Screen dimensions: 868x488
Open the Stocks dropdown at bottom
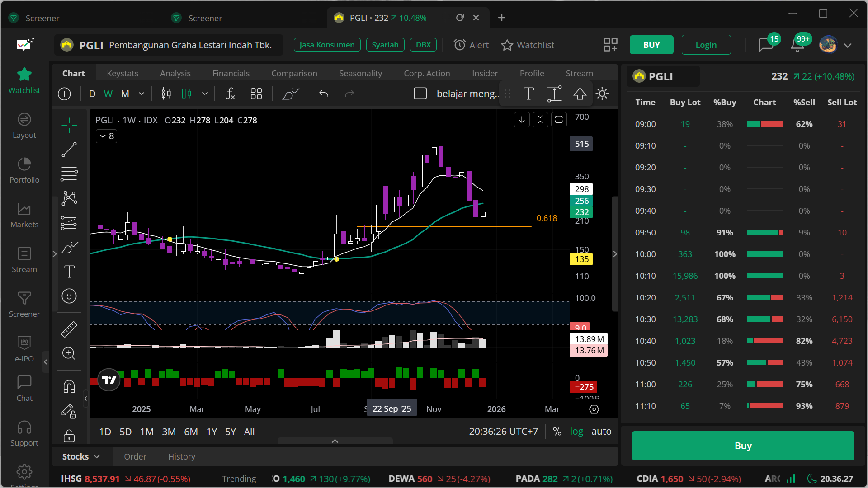point(81,456)
